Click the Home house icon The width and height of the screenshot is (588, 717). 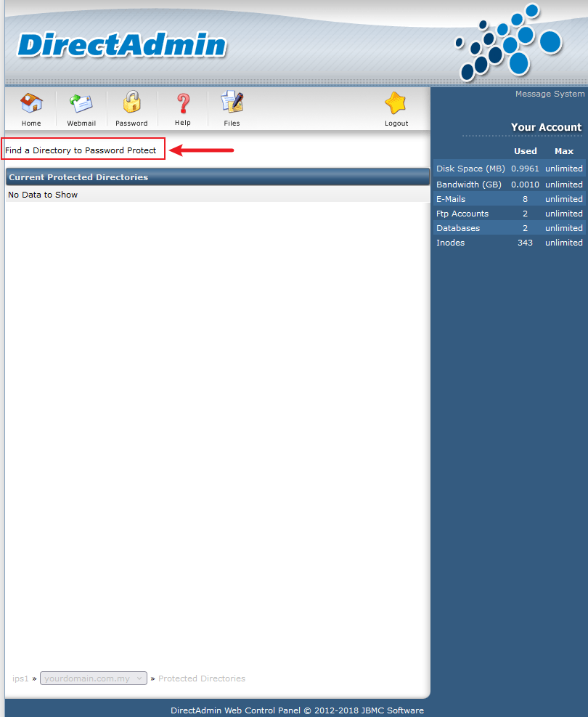[31, 103]
